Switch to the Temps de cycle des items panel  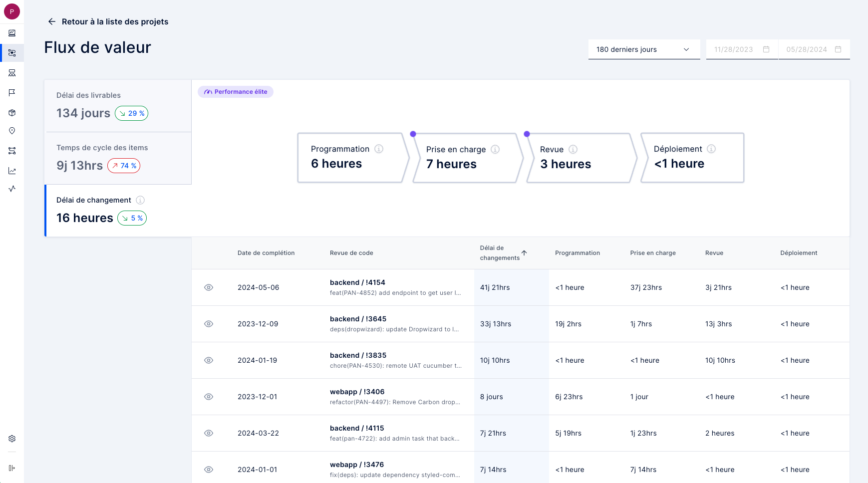[117, 158]
